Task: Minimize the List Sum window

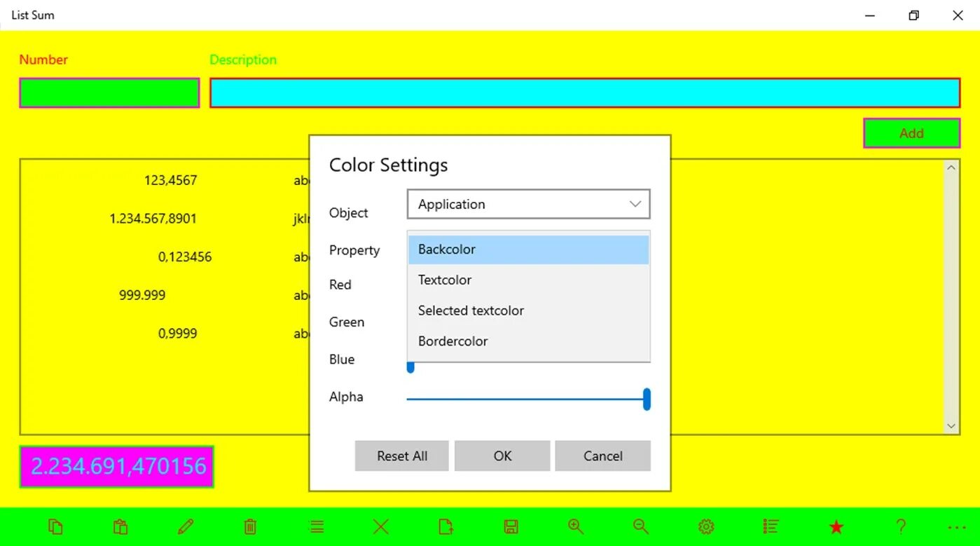Action: pyautogui.click(x=870, y=15)
